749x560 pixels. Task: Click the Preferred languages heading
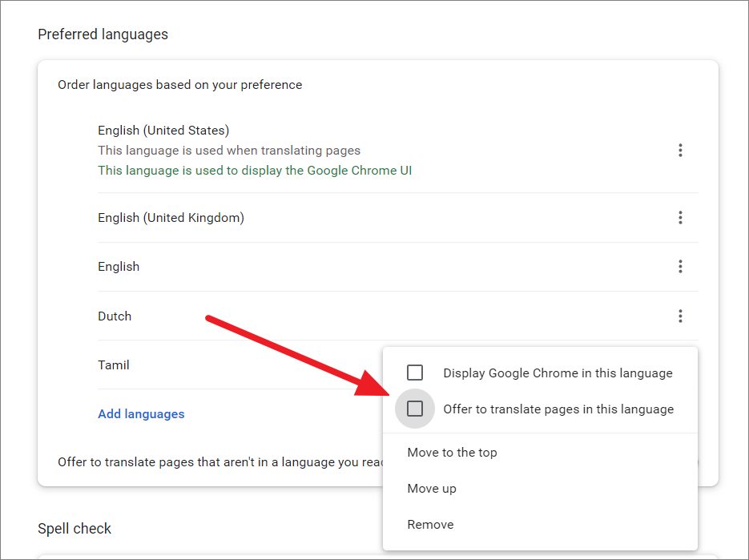pos(103,34)
